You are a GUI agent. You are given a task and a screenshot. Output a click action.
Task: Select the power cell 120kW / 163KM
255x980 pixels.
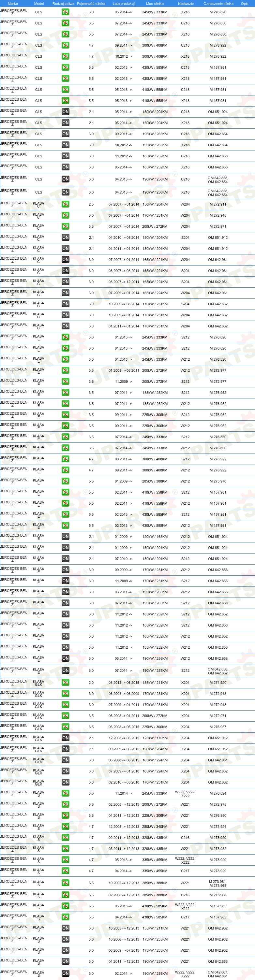pos(155,537)
